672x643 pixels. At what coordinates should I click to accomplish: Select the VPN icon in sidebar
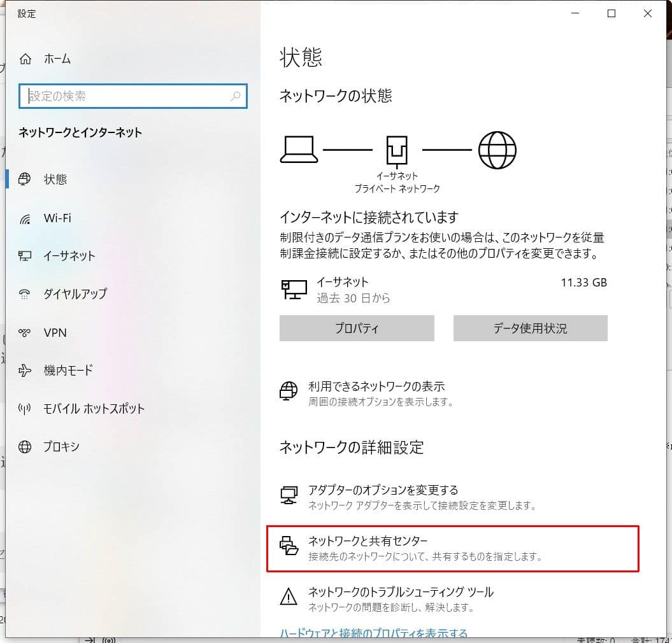point(25,332)
